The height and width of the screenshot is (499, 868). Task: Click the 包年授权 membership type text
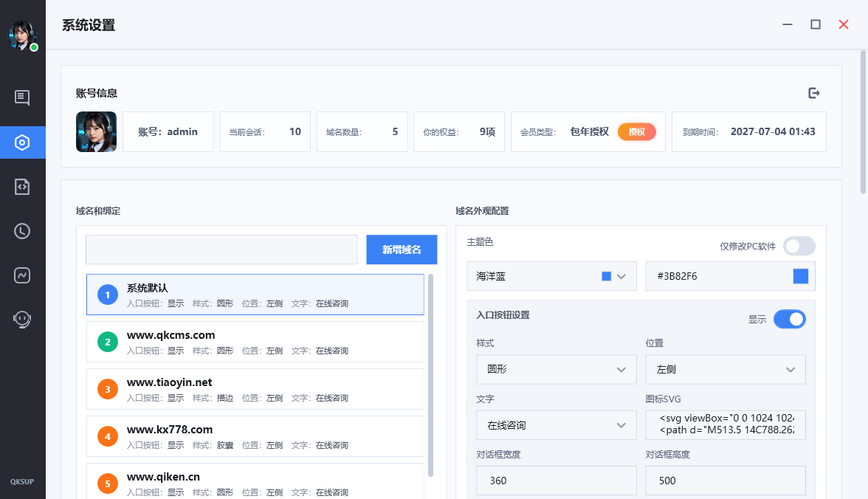[x=590, y=132]
